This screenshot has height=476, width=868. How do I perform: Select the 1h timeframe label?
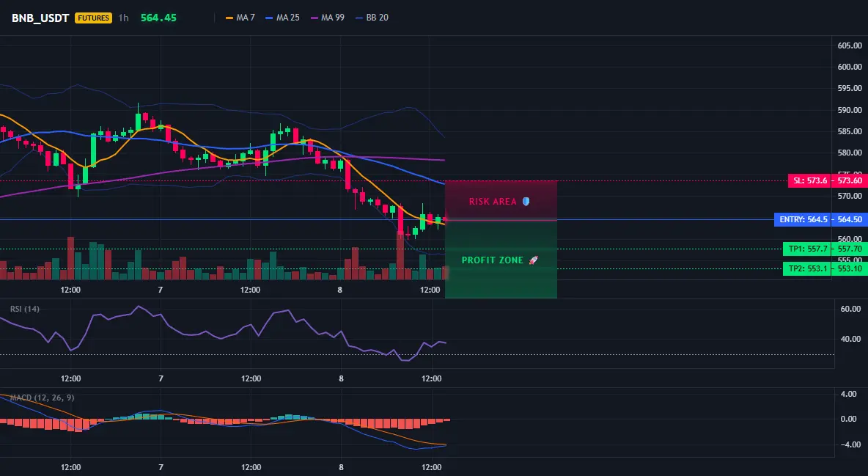(x=123, y=18)
